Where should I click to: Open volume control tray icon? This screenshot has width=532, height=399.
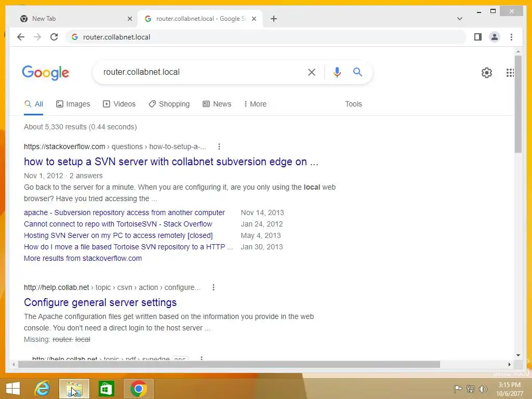click(x=483, y=389)
